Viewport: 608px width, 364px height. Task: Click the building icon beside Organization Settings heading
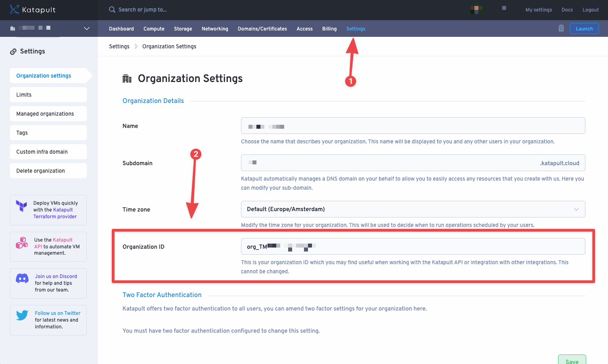click(127, 79)
